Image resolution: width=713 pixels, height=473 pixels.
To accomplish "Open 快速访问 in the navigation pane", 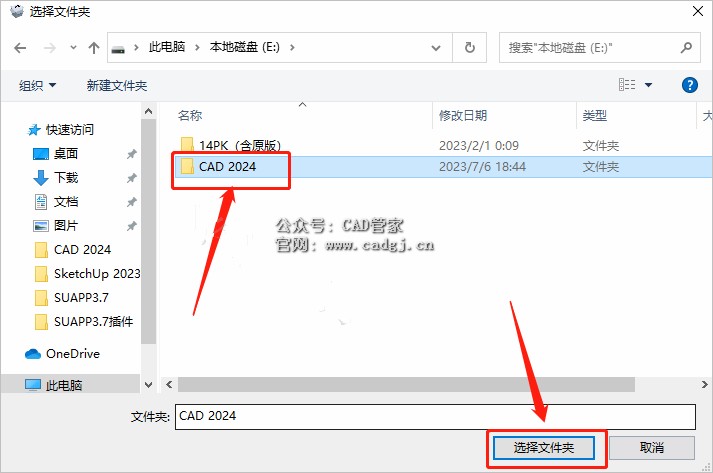I will 70,130.
